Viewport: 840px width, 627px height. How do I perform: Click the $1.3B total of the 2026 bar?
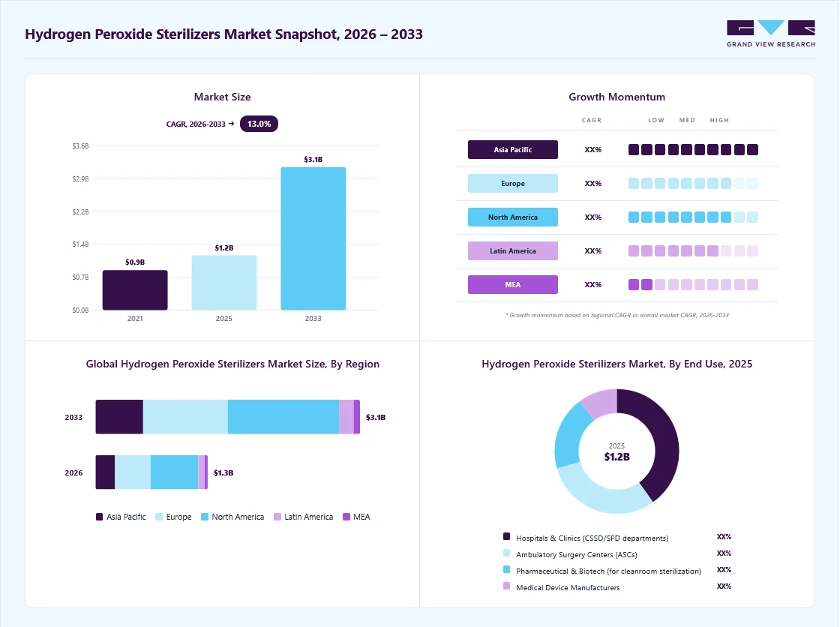pyautogui.click(x=223, y=472)
